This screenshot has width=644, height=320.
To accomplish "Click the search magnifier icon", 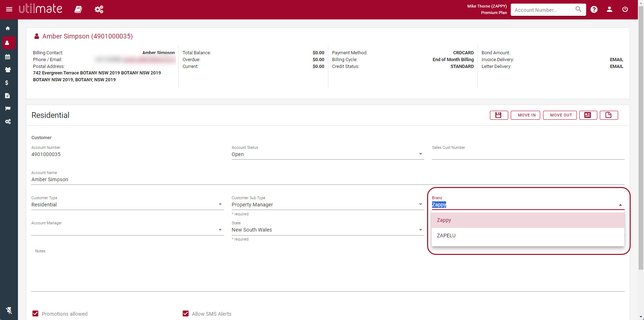I will 578,9.
